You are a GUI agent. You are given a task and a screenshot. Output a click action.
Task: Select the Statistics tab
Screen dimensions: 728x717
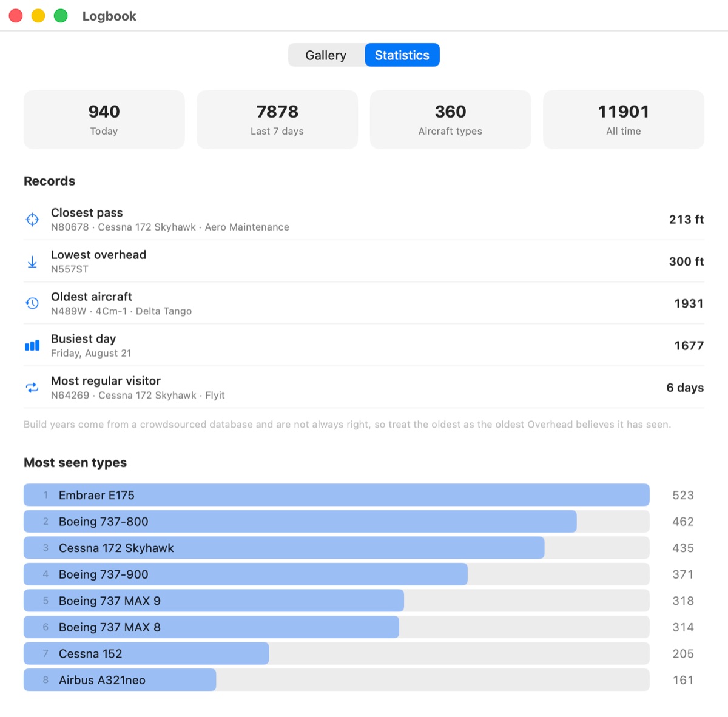402,55
